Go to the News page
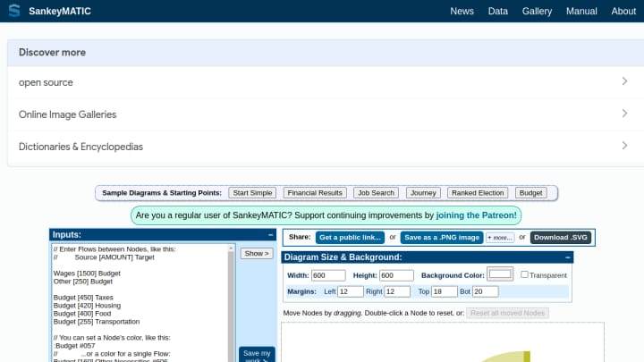The image size is (644, 362). point(462,11)
